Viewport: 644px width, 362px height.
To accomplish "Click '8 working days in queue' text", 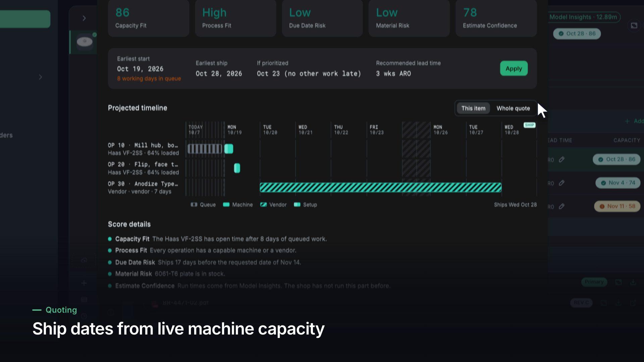I will point(149,78).
